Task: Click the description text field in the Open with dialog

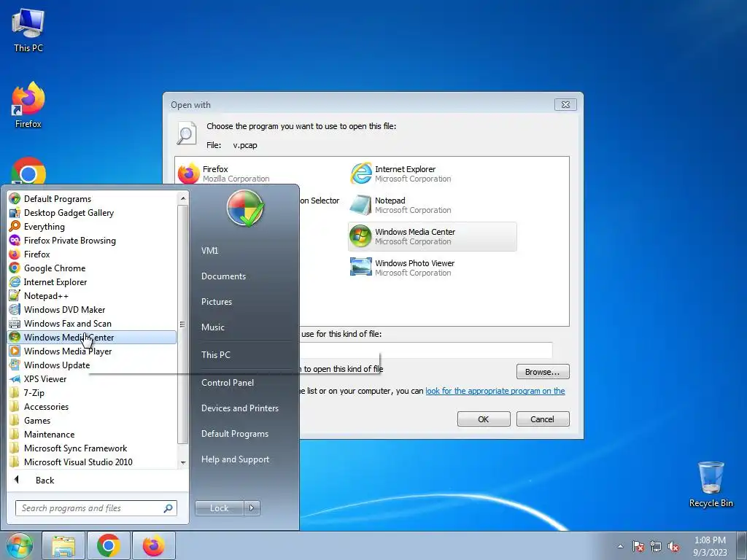Action: pyautogui.click(x=426, y=350)
